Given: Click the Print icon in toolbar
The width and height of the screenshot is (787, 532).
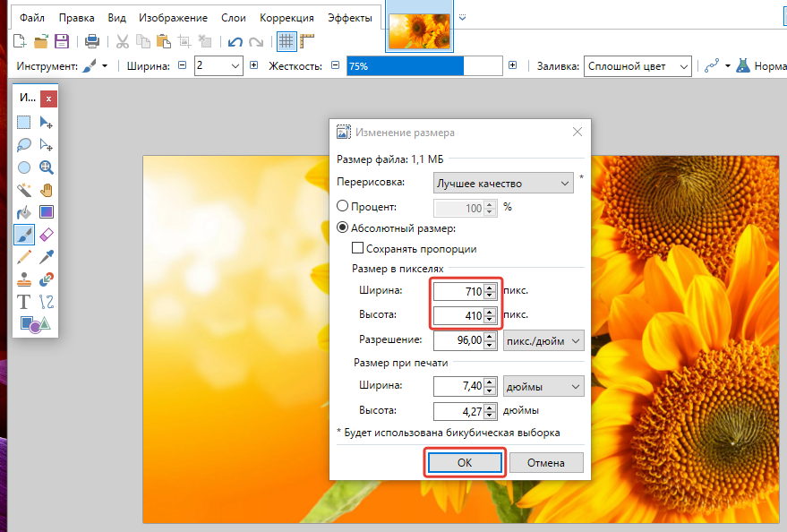Looking at the screenshot, I should [x=92, y=41].
